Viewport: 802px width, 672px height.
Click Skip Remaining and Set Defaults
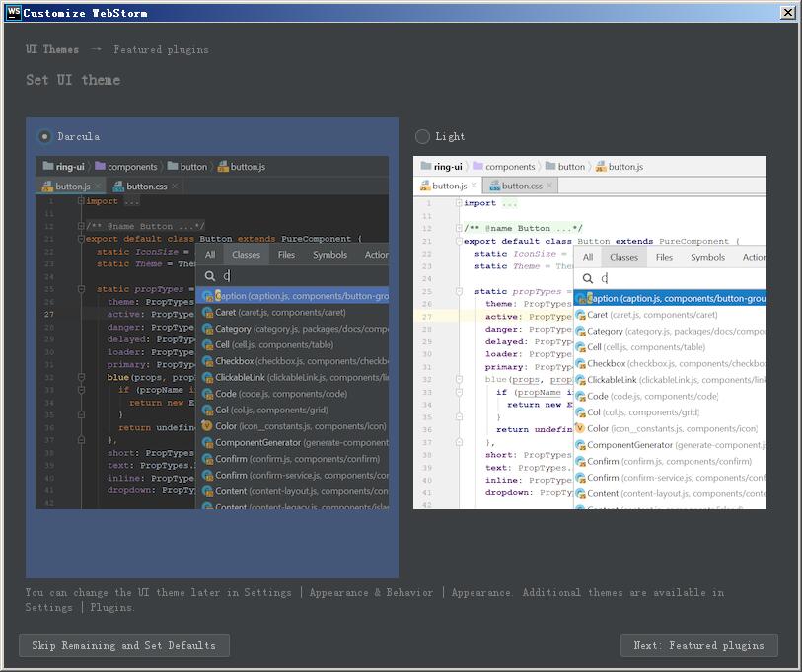pos(124,645)
